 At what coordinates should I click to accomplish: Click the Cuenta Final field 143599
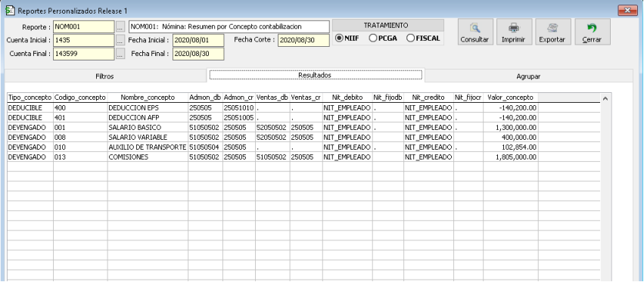pos(83,54)
